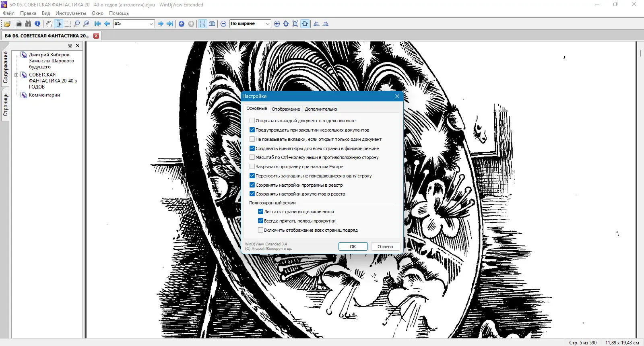Navigate back in view history
Image resolution: width=644 pixels, height=346 pixels.
click(x=182, y=24)
